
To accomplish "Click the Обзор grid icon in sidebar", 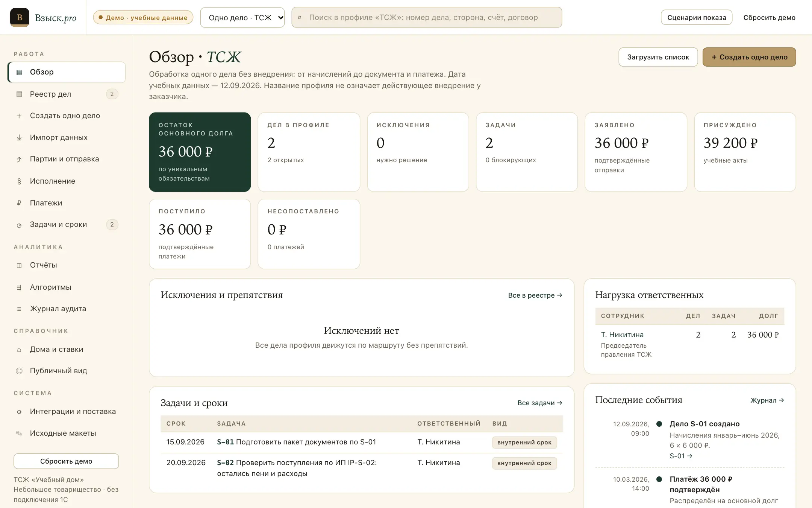I will pyautogui.click(x=19, y=72).
